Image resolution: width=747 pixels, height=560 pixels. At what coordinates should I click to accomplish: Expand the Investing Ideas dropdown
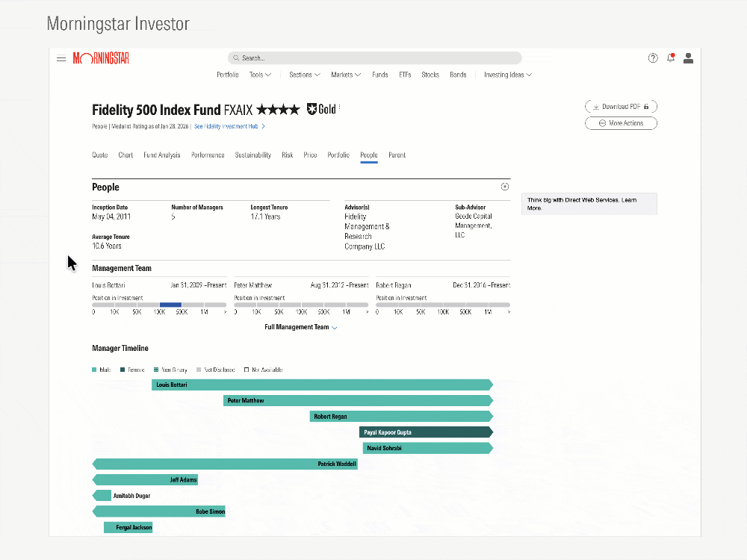(x=508, y=75)
